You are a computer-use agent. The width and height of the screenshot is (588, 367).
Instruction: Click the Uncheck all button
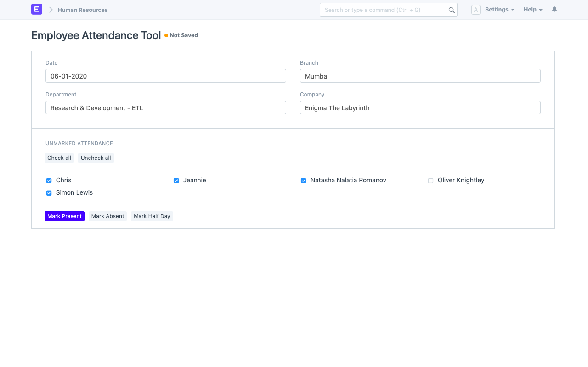(96, 158)
